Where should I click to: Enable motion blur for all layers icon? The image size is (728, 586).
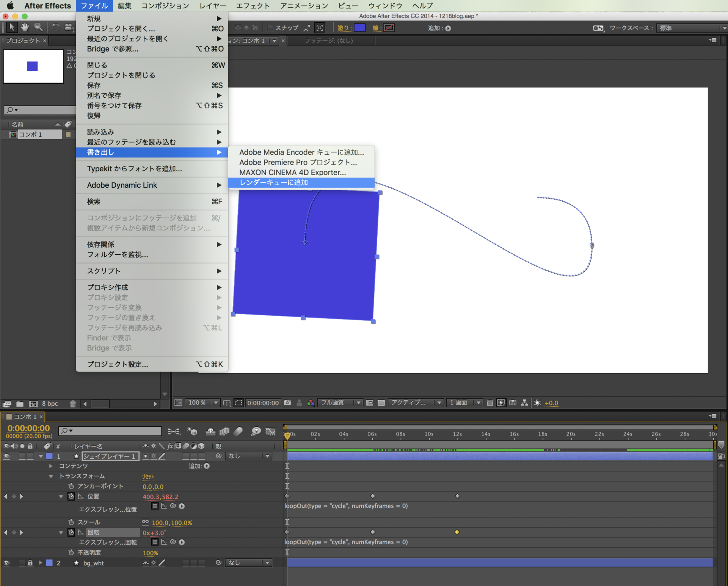click(x=238, y=431)
